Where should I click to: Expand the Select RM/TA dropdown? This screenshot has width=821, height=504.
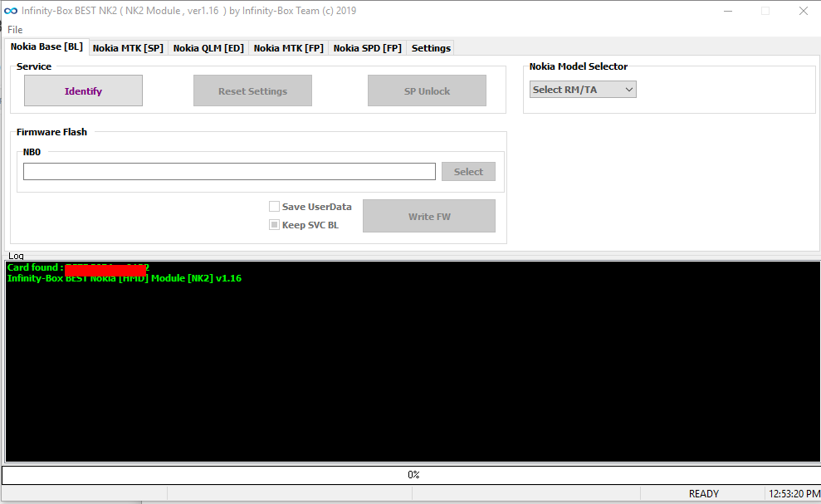(x=583, y=90)
